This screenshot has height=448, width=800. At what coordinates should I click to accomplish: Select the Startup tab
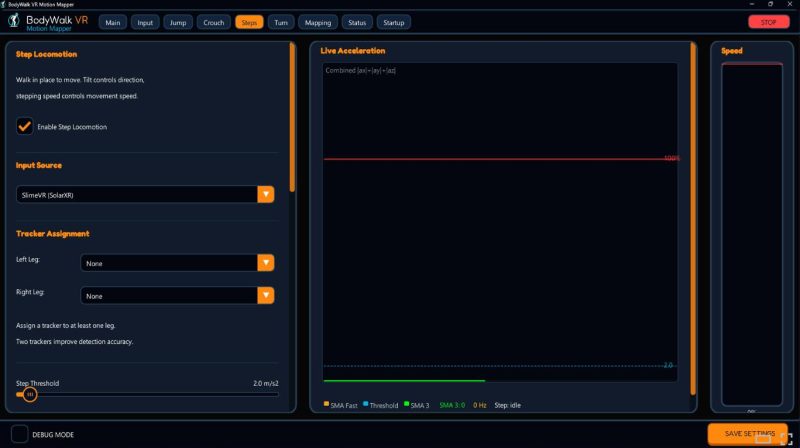coord(394,22)
